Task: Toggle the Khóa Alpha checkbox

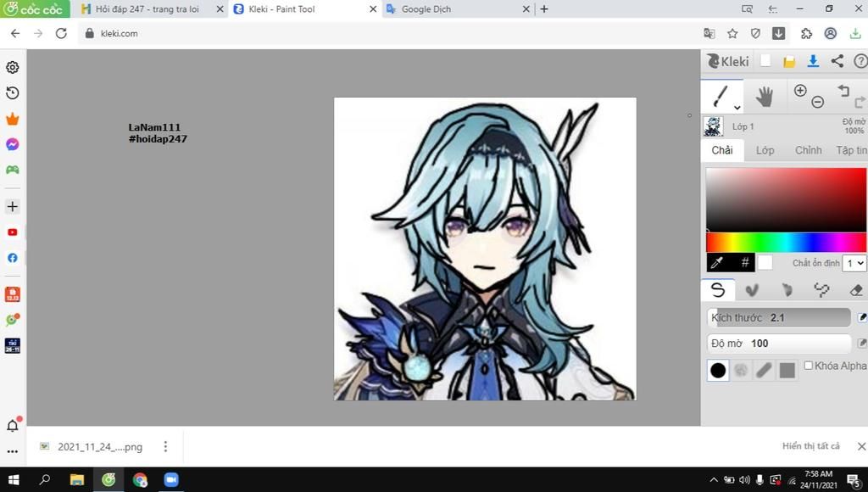Action: point(808,365)
